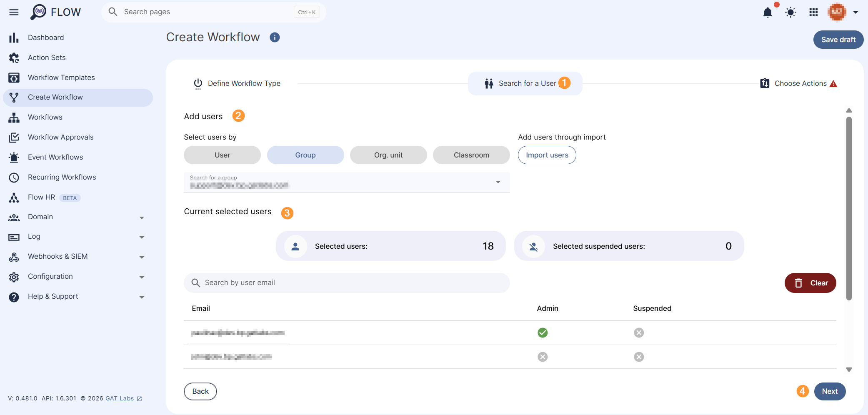Open the notifications bell
Image resolution: width=868 pixels, height=415 pixels.
click(x=768, y=12)
